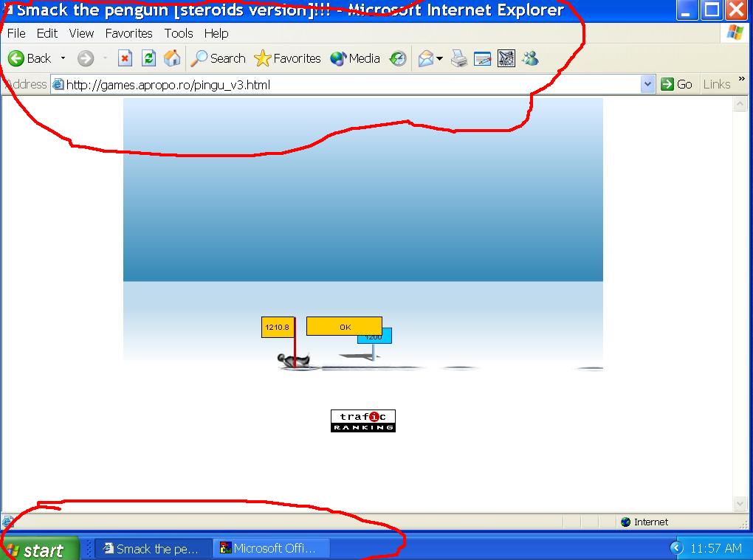Open the Favorites star pane

pyautogui.click(x=287, y=58)
